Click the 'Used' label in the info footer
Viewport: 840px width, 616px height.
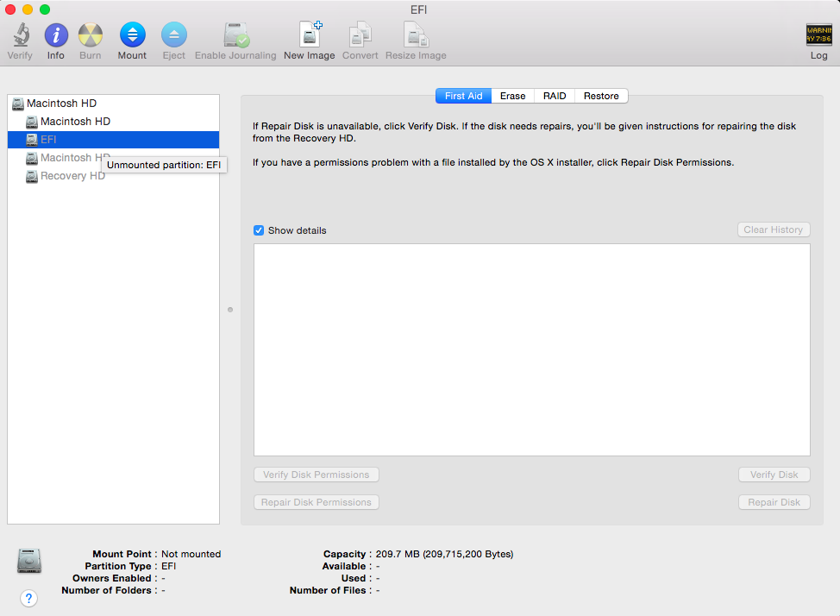tap(354, 578)
